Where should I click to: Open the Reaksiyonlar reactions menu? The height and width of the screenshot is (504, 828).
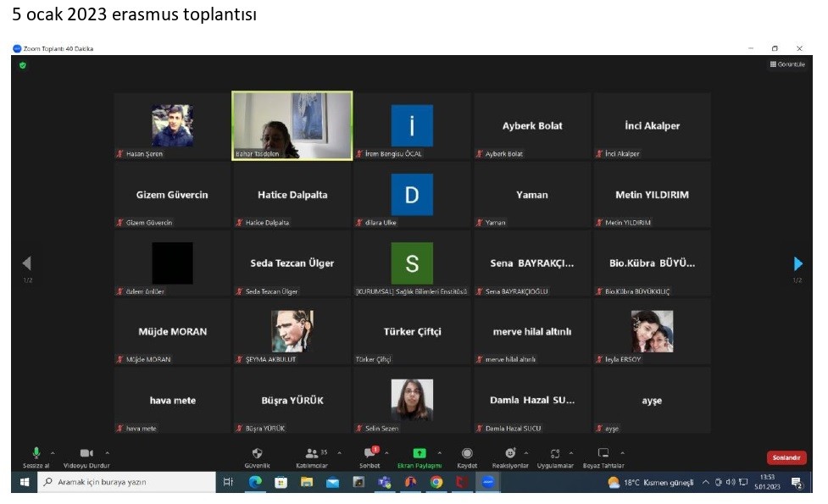tap(510, 453)
